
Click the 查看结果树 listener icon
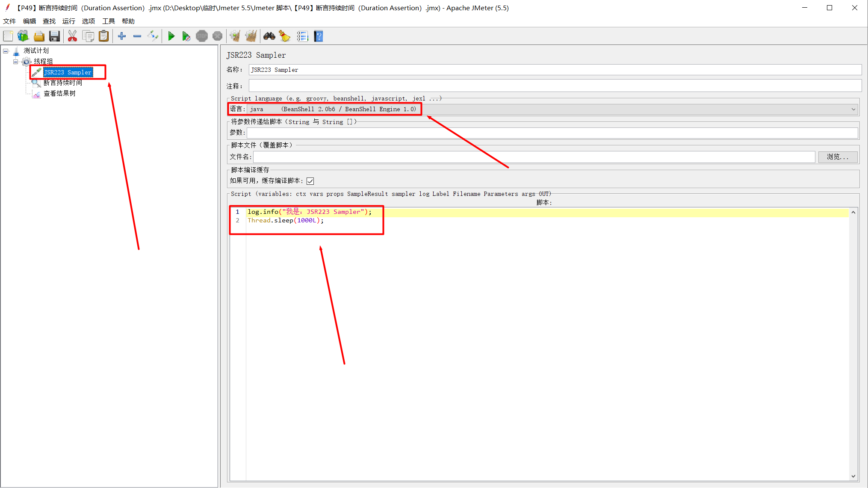click(37, 94)
